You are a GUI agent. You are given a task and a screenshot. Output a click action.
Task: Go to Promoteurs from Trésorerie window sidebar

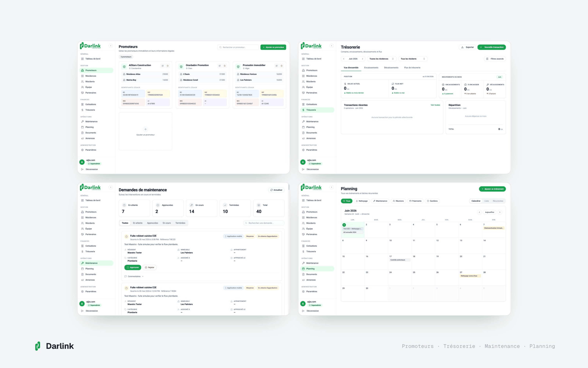pyautogui.click(x=317, y=70)
